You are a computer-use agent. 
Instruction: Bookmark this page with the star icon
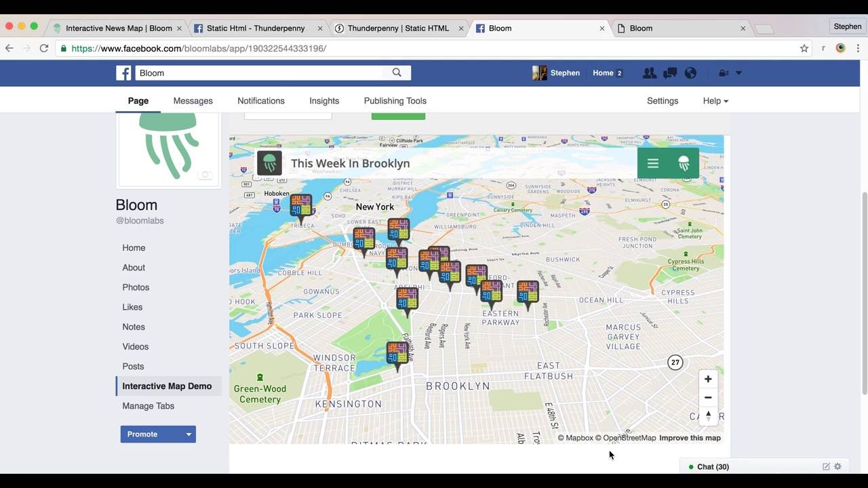tap(804, 48)
